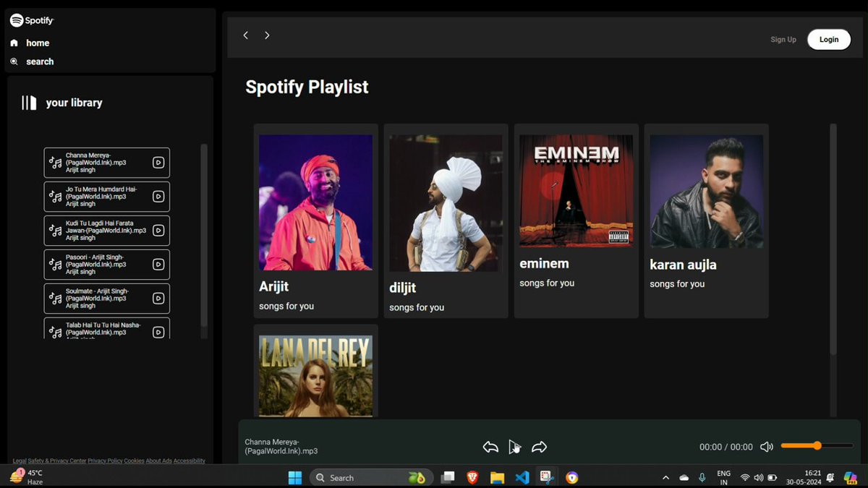The width and height of the screenshot is (868, 488).
Task: Click current song name in player bar
Action: click(x=281, y=446)
